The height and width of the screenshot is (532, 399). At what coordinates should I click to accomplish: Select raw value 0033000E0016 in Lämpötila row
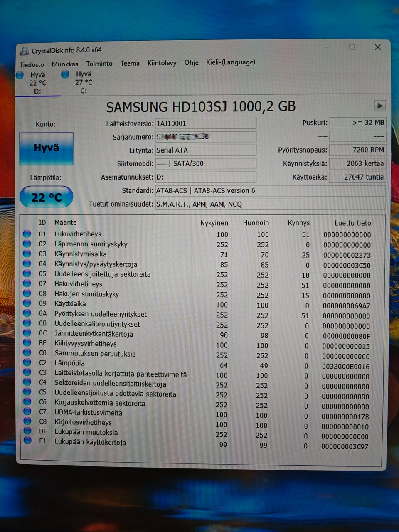(346, 367)
